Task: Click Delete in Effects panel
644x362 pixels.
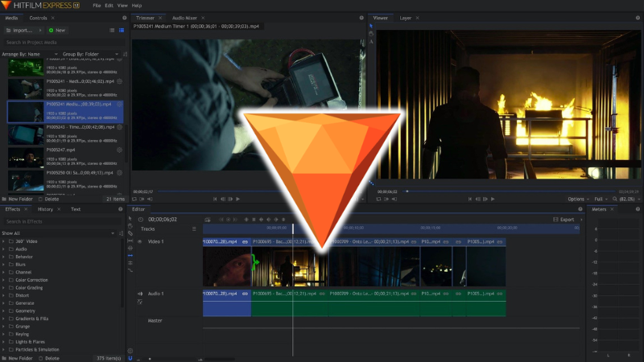Action: (49, 358)
